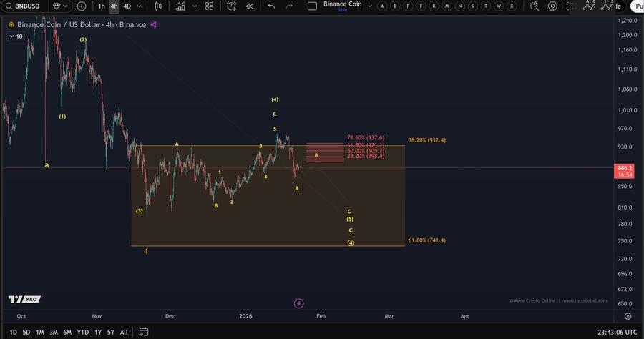Screen dimensions: 644x339
Task: Select the YTD date range
Action: tap(83, 332)
